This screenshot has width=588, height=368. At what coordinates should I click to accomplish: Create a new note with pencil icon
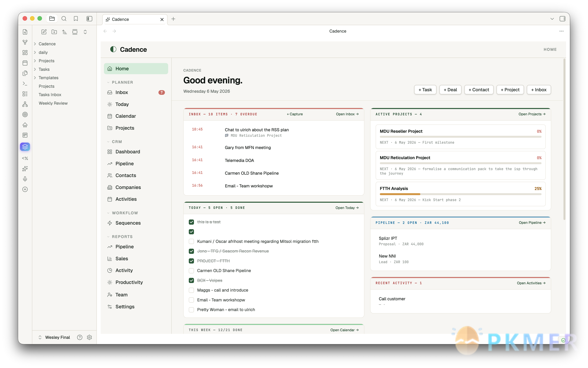click(x=44, y=32)
